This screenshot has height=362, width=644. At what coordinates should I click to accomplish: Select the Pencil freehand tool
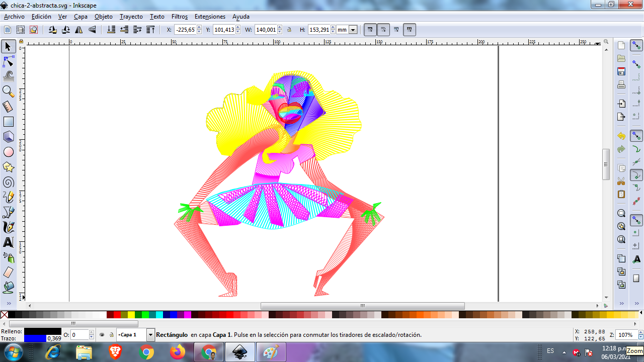tap(8, 197)
